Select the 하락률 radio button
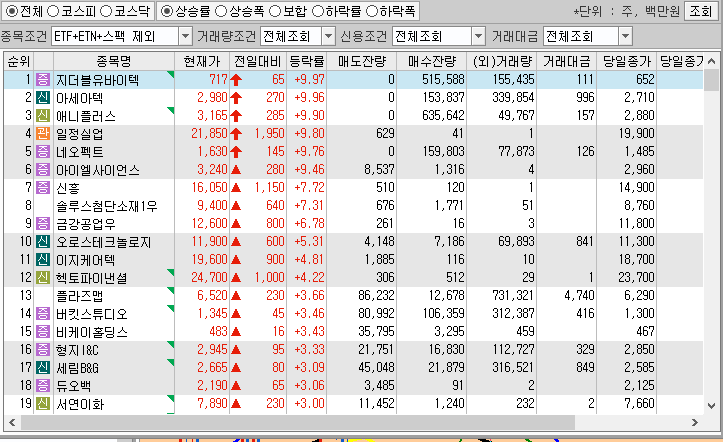This screenshot has width=723, height=442. [318, 11]
